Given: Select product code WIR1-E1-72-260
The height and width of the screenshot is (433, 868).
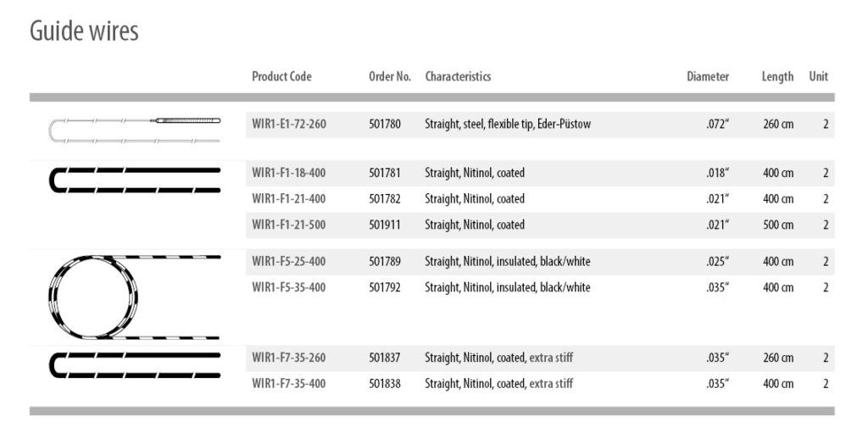Looking at the screenshot, I should (289, 125).
